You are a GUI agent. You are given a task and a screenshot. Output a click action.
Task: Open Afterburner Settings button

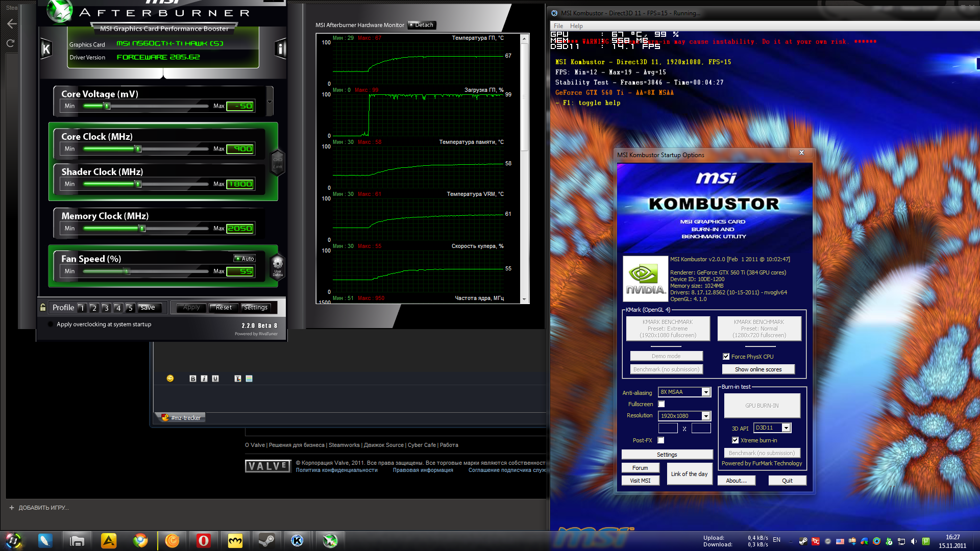click(256, 308)
